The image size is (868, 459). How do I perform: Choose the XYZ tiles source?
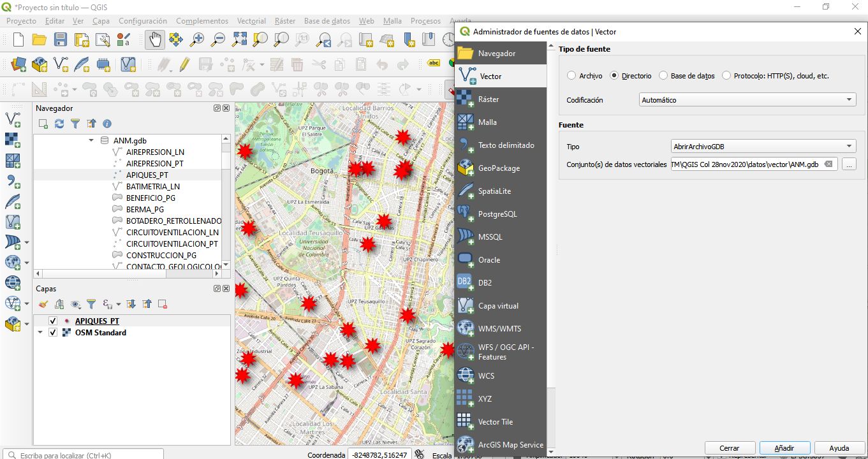click(501, 399)
